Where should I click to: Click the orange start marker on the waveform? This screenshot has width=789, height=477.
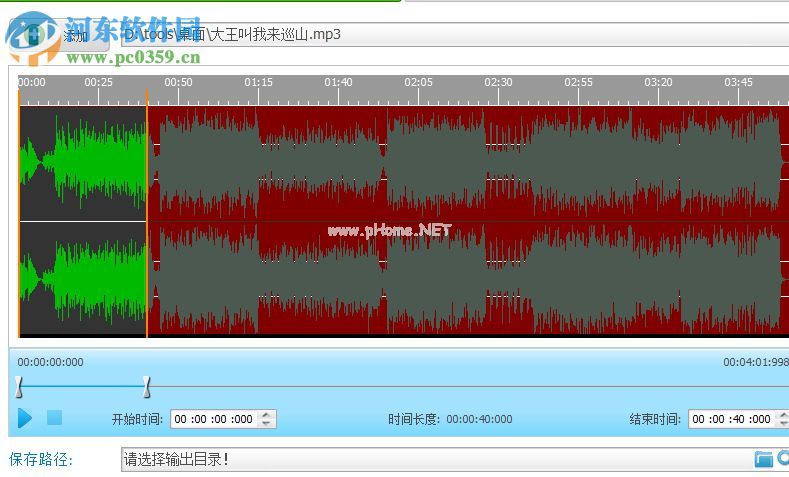(19, 214)
